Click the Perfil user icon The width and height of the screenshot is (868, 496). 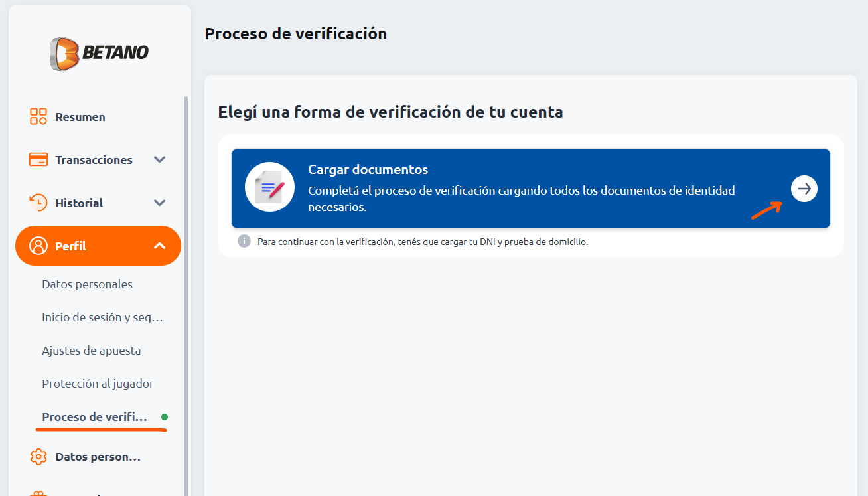pos(38,246)
